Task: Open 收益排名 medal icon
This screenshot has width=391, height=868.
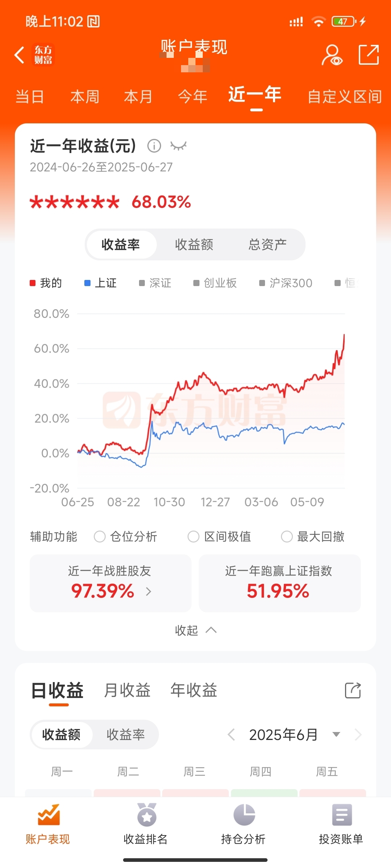Action: click(147, 815)
